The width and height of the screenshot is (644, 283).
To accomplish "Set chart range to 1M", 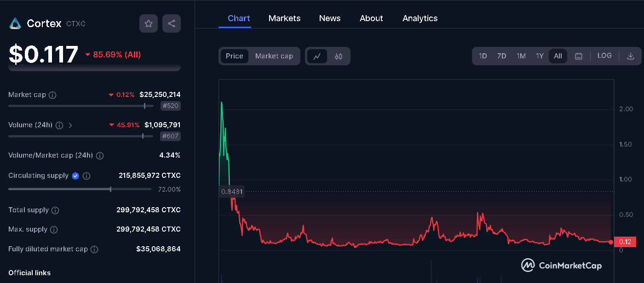I will tap(521, 56).
